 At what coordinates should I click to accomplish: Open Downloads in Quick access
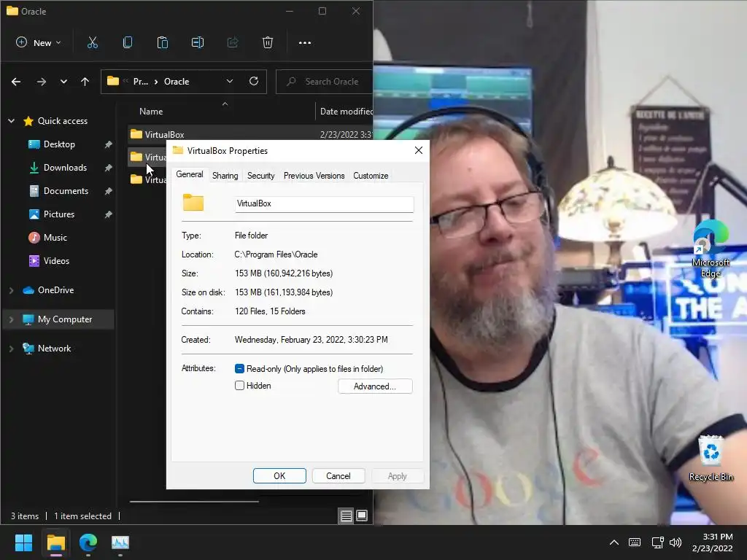65,168
